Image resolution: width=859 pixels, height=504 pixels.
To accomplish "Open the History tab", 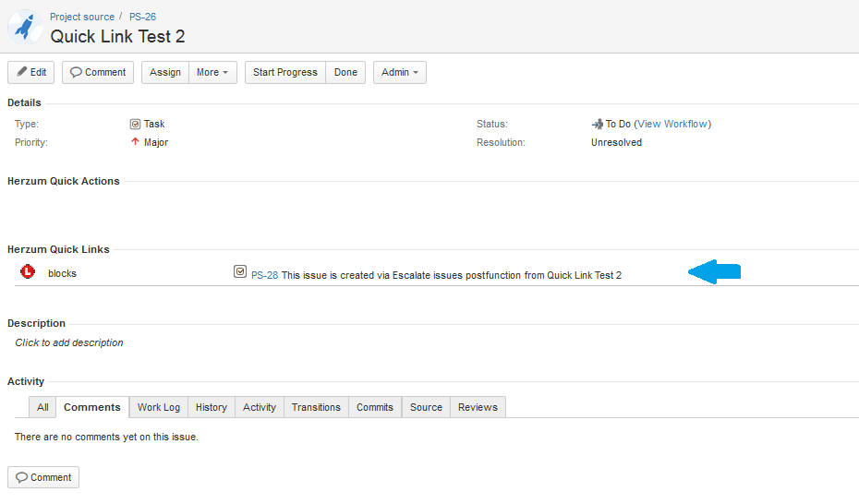I will point(211,407).
